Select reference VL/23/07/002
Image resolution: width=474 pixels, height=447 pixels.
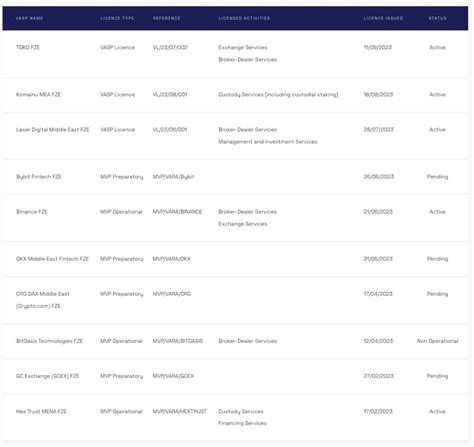[170, 47]
